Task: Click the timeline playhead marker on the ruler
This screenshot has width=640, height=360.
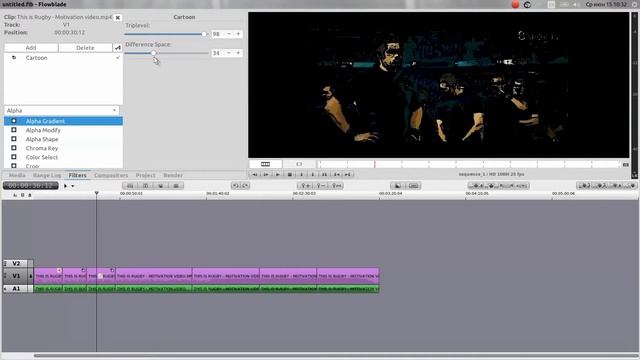Action: (x=97, y=193)
